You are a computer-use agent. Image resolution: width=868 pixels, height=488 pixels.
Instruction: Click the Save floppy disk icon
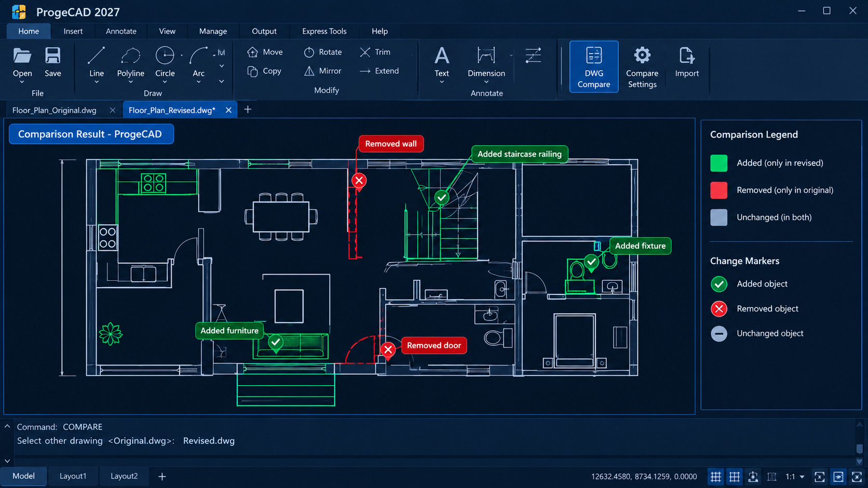(53, 56)
